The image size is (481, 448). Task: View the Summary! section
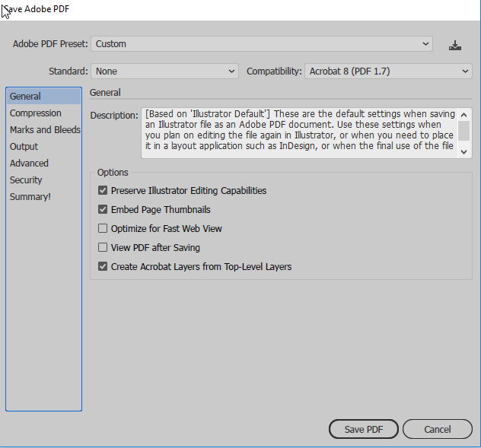[43, 196]
